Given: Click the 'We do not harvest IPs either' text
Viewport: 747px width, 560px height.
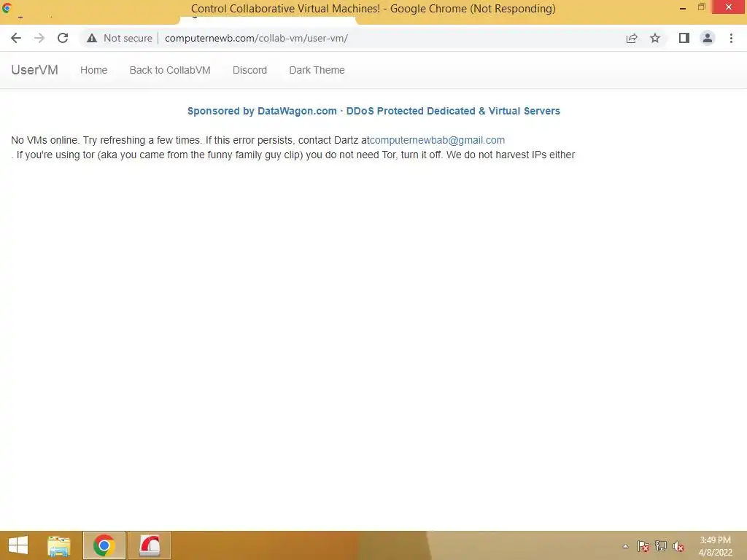Looking at the screenshot, I should click(511, 155).
